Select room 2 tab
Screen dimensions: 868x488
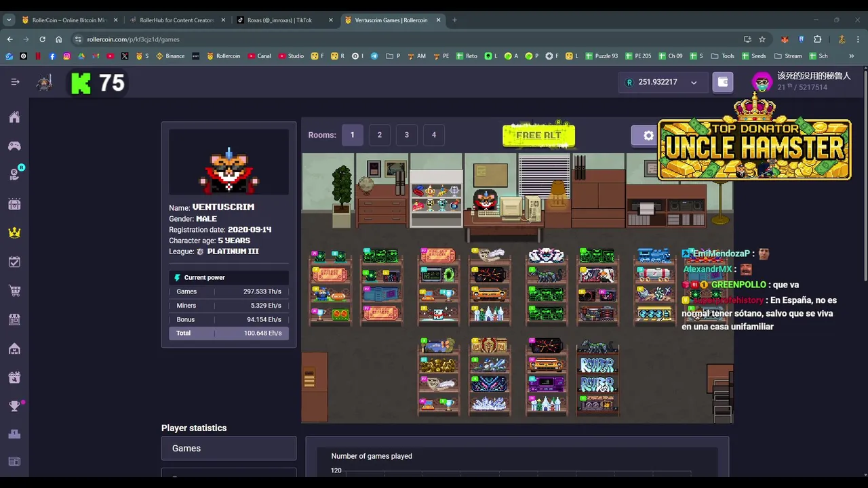pyautogui.click(x=379, y=135)
